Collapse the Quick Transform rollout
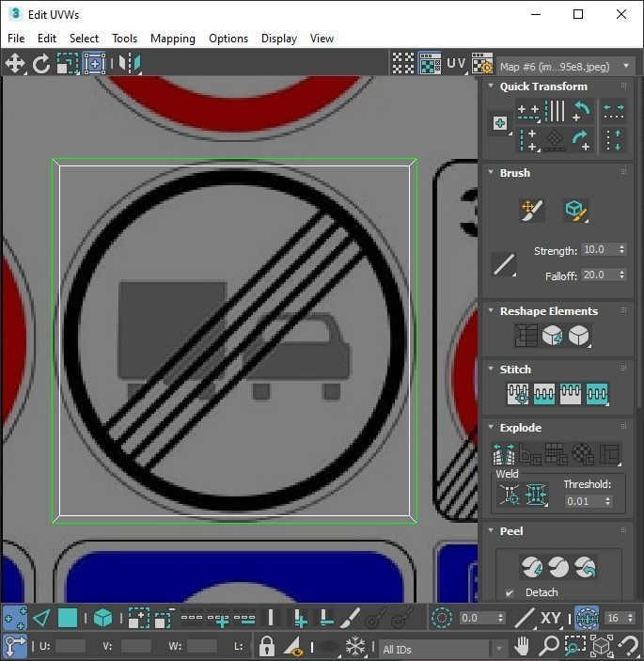The image size is (644, 661). [491, 86]
